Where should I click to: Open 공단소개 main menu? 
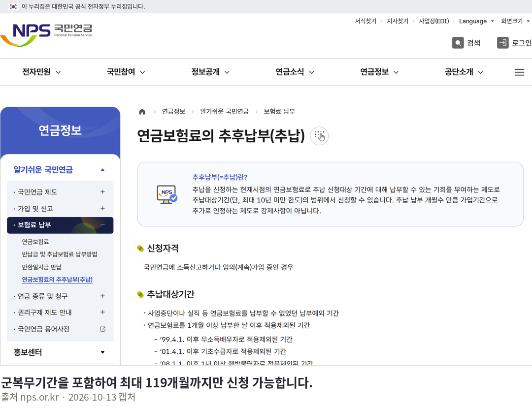[464, 72]
